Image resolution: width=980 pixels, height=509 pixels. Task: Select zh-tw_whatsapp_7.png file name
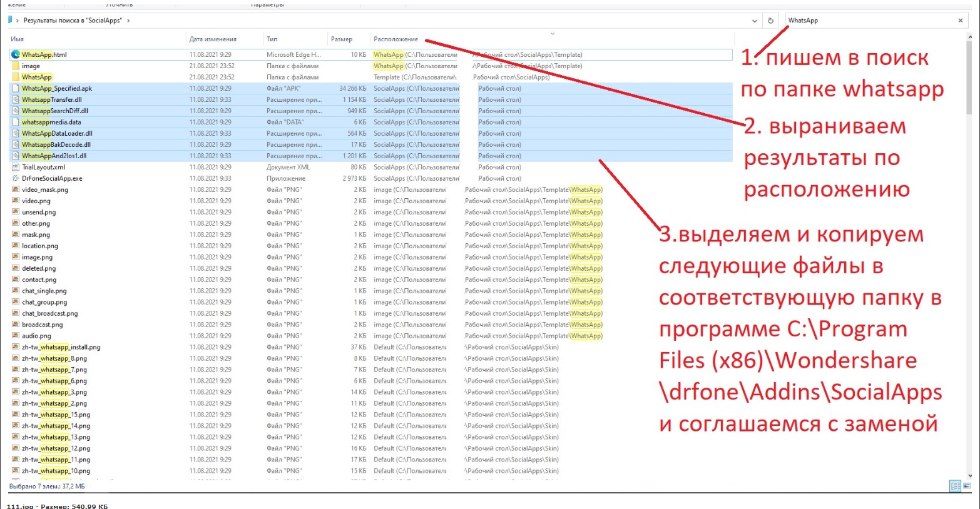pos(54,370)
